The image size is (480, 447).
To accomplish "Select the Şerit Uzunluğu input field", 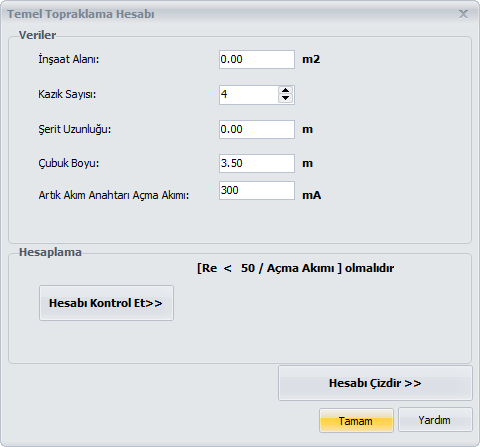I will pyautogui.click(x=257, y=129).
